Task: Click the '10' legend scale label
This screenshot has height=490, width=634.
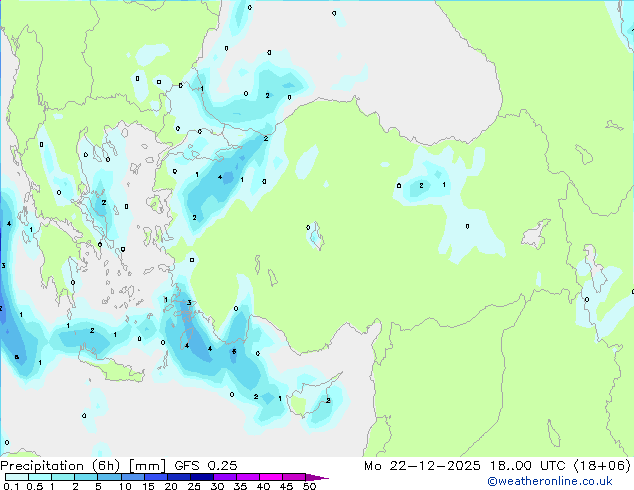Action: [125, 486]
